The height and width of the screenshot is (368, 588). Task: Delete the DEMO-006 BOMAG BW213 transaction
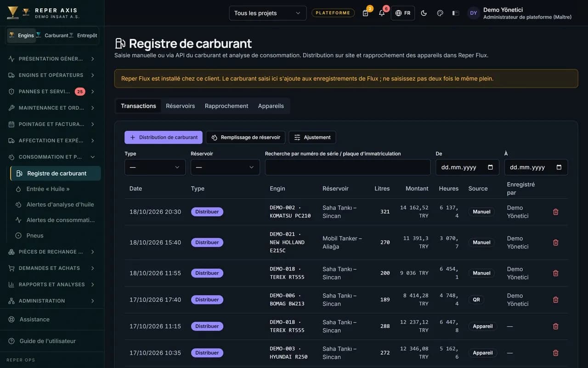[x=555, y=300]
